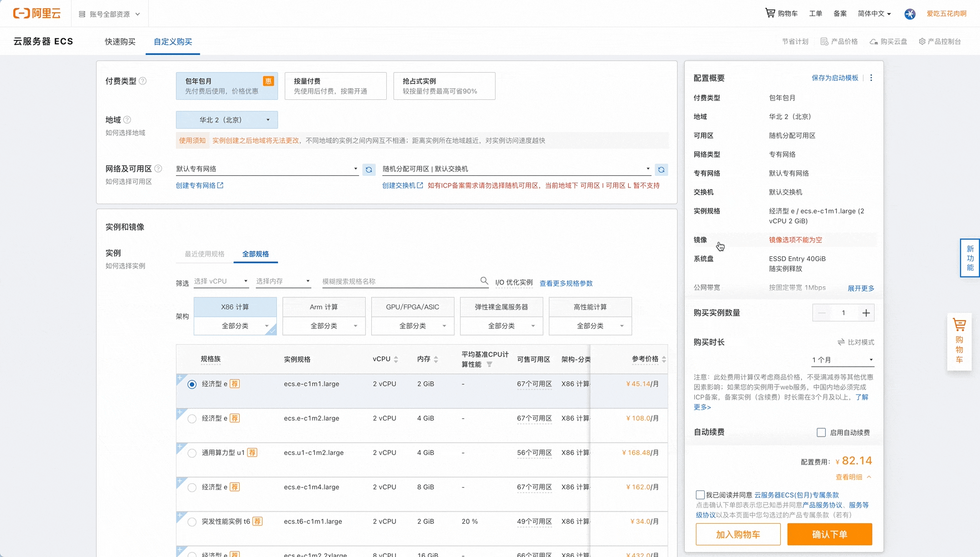980x557 pixels.
Task: Click the Alibaba Cloud logo
Action: click(37, 13)
